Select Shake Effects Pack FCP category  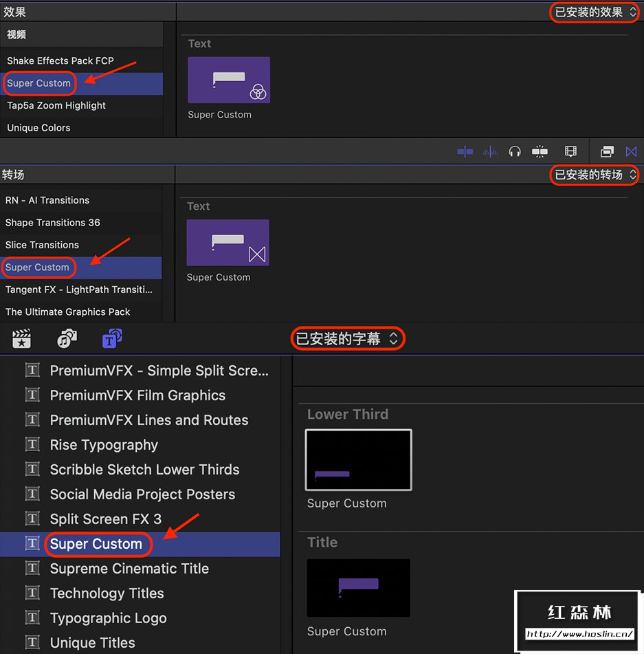pyautogui.click(x=82, y=61)
